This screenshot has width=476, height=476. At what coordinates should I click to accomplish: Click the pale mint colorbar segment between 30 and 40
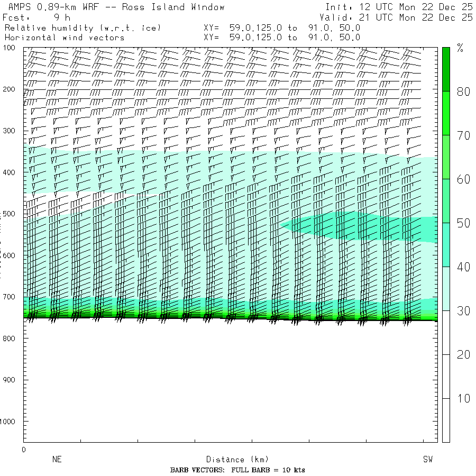(x=446, y=289)
